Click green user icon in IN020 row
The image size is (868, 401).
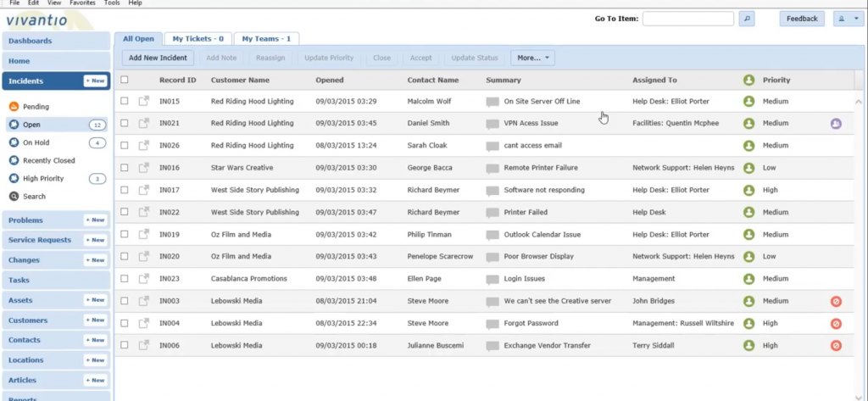click(749, 256)
